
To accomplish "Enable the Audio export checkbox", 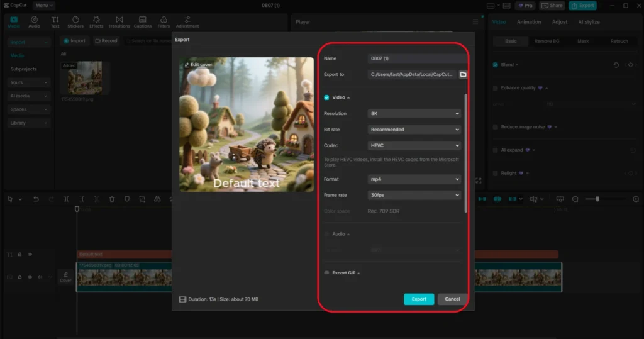I will [326, 234].
